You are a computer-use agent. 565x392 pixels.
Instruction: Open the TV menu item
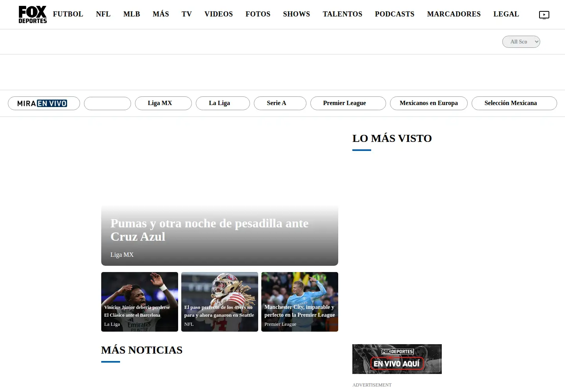(x=187, y=14)
